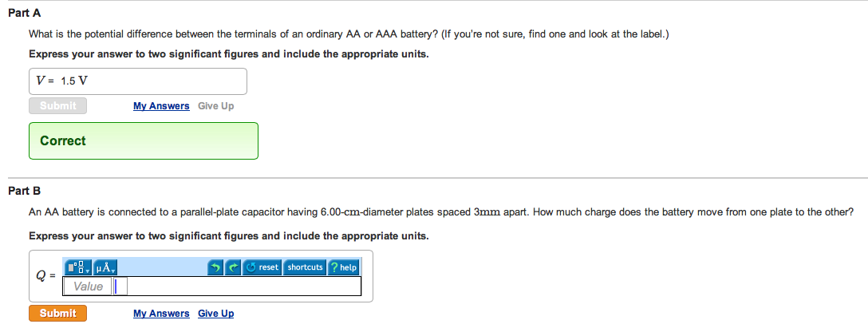Image resolution: width=868 pixels, height=328 pixels.
Task: Click the Q = label in Part B
Action: coord(46,276)
